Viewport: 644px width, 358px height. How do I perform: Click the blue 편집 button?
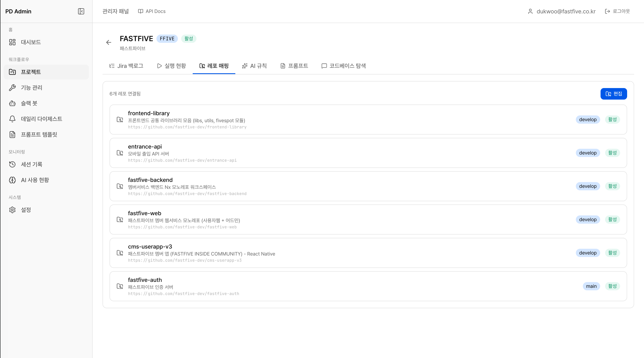click(x=614, y=94)
